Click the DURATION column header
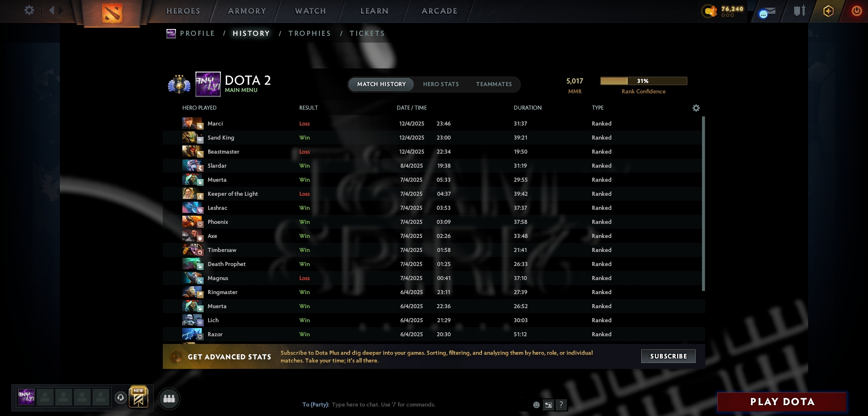Viewport: 868px width, 416px height. pos(528,108)
